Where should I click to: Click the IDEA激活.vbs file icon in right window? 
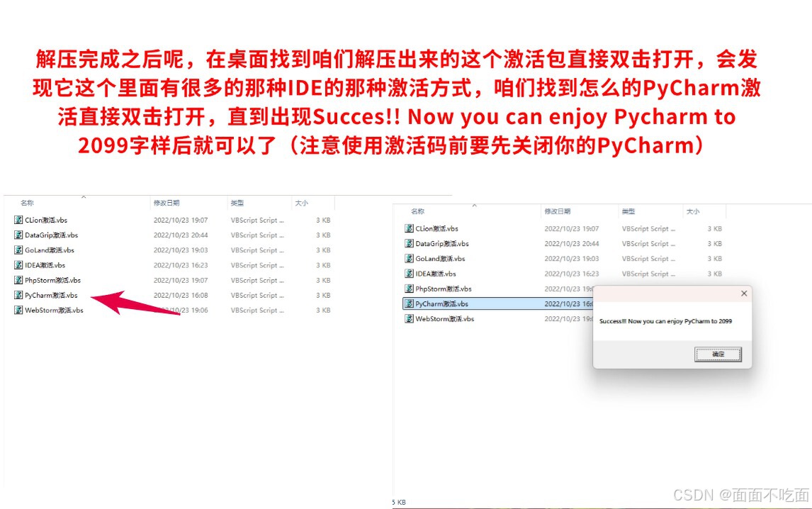tap(409, 273)
